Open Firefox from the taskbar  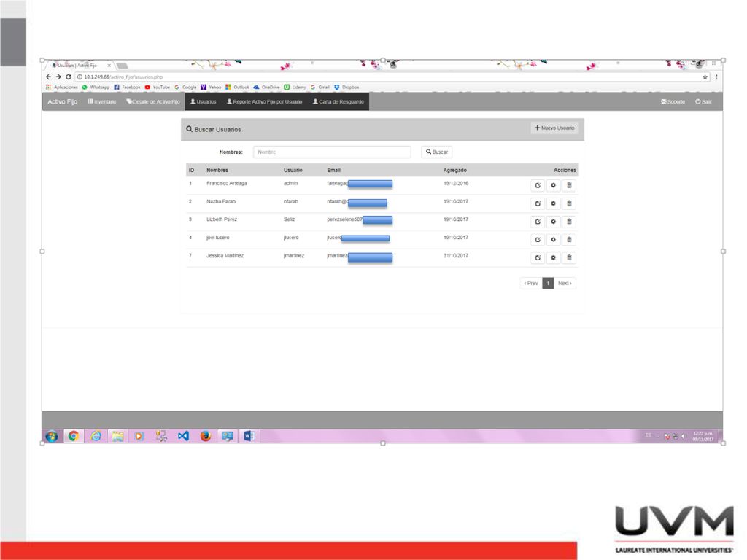pos(205,436)
